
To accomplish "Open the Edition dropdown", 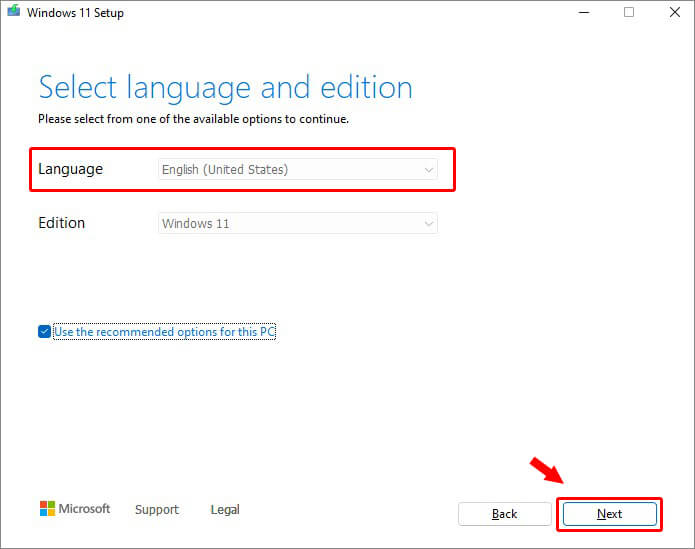I will [x=298, y=223].
